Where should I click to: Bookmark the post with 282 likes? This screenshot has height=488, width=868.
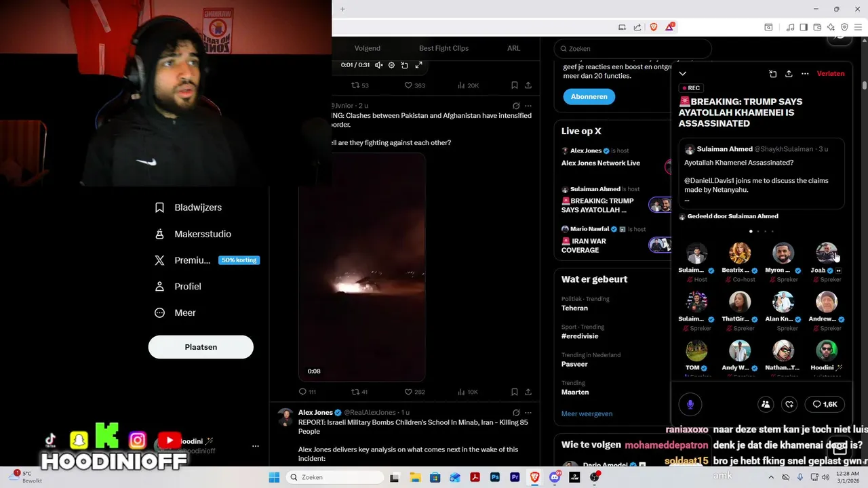coord(515,392)
